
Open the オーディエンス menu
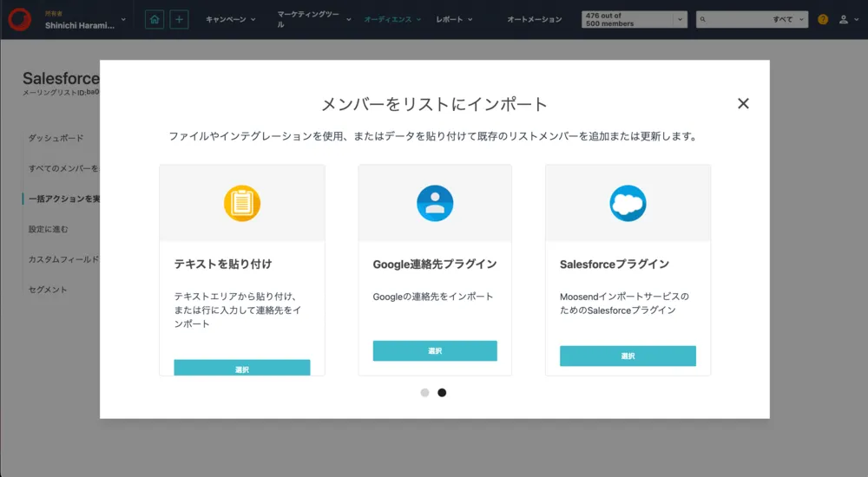[x=392, y=19]
